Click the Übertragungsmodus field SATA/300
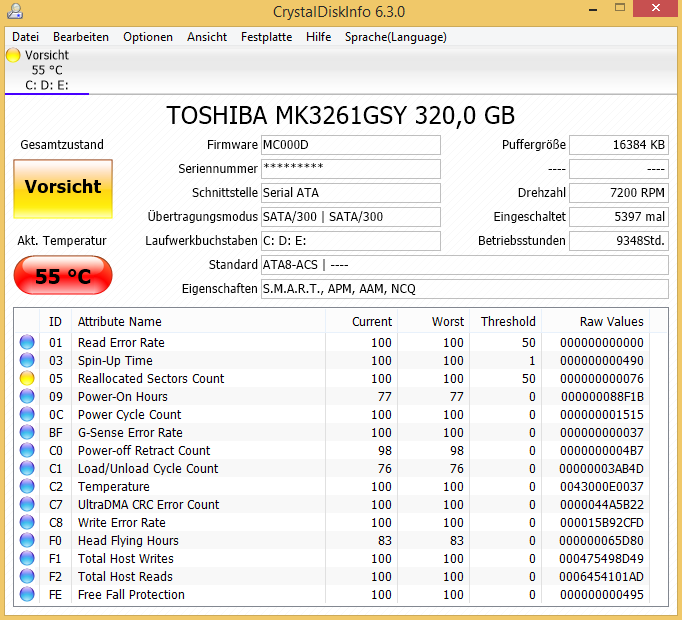This screenshot has width=682, height=620. click(351, 217)
